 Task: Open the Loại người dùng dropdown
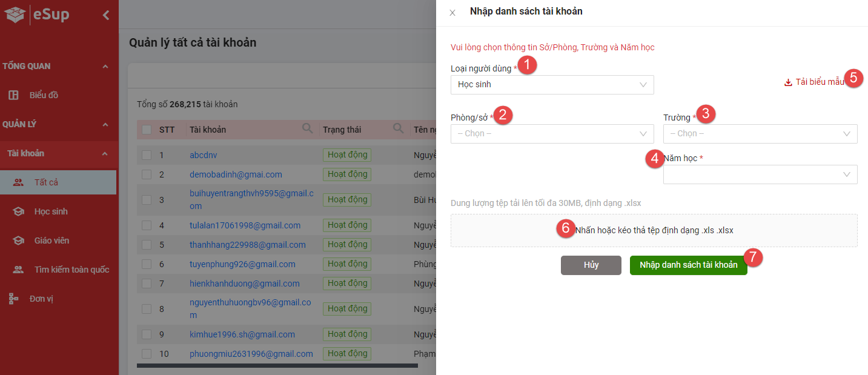pos(552,85)
